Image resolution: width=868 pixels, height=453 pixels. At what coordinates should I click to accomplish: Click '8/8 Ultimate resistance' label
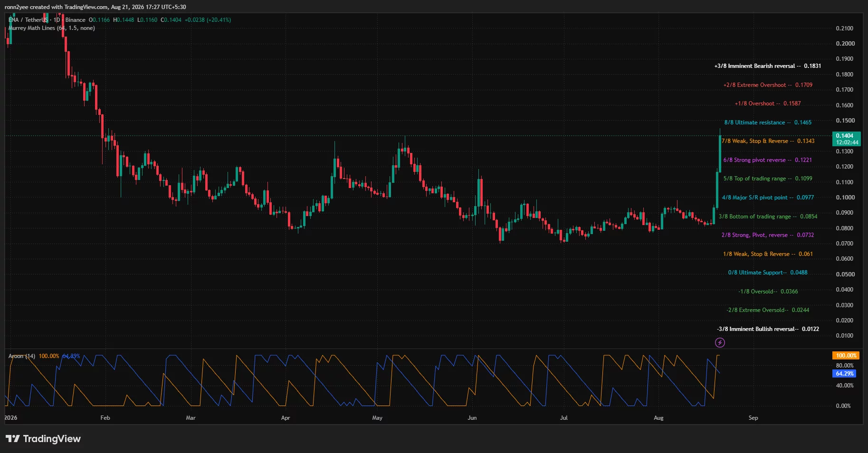tap(768, 123)
